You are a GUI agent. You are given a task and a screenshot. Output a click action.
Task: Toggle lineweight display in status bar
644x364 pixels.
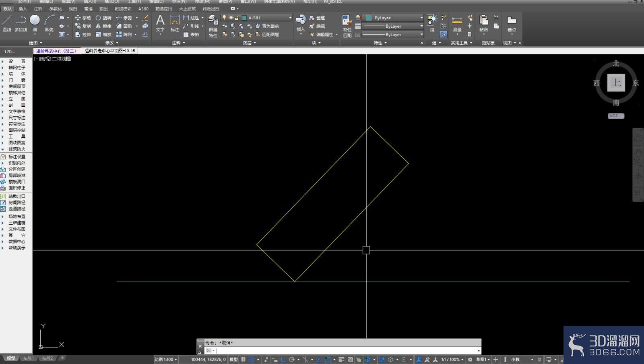tap(341, 360)
